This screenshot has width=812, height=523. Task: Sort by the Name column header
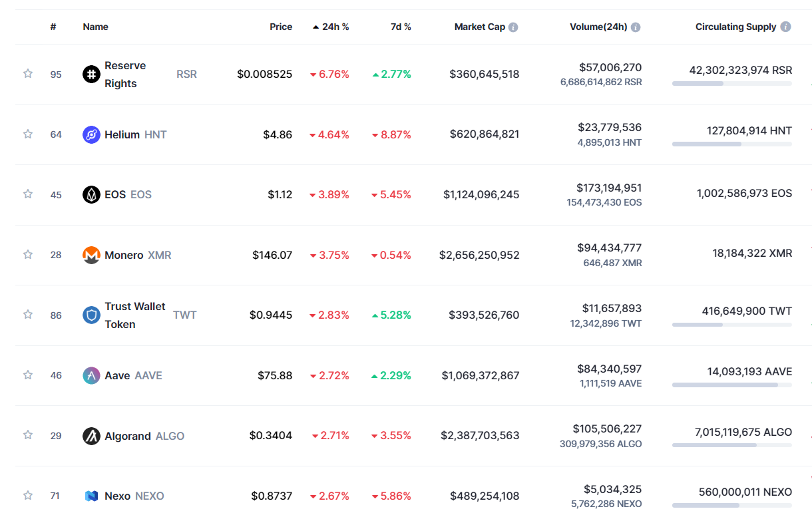coord(95,27)
